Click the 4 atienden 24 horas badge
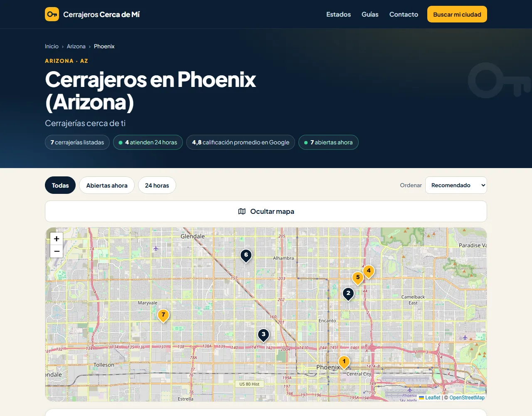Screen dimensions: 532x416 pyautogui.click(x=148, y=142)
